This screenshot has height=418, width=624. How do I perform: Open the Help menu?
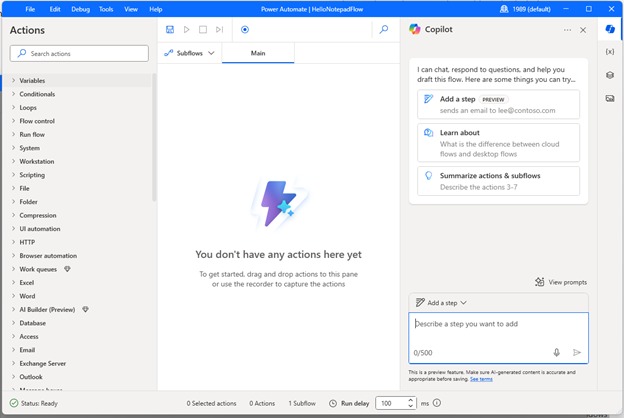pos(156,9)
